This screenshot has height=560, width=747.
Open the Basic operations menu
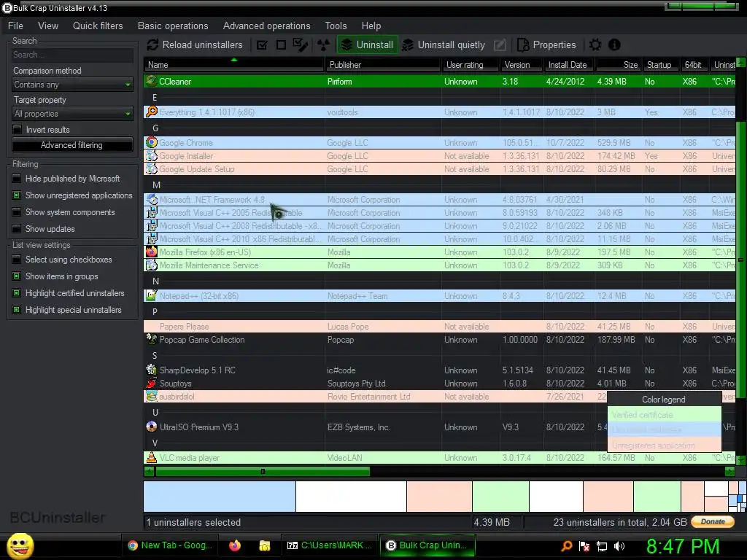pyautogui.click(x=173, y=26)
